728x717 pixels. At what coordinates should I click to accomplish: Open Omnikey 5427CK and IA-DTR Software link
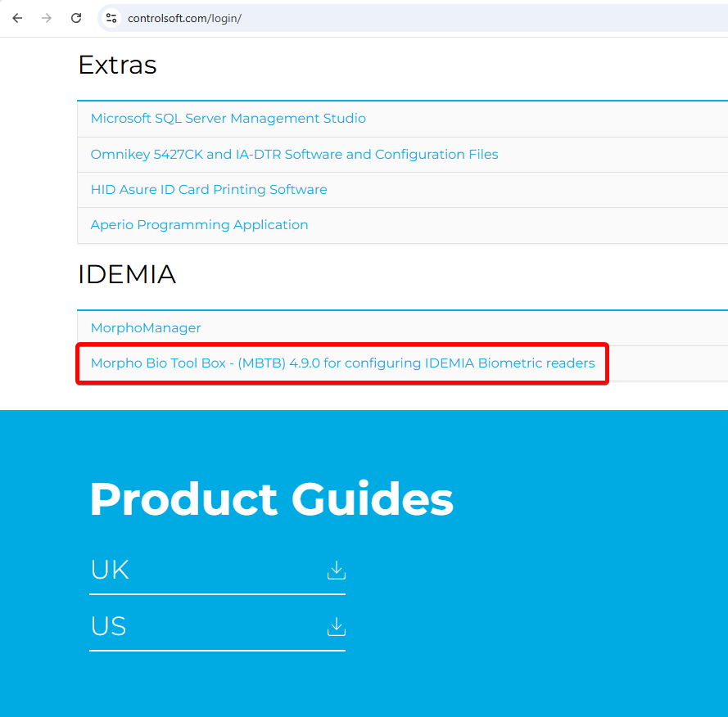coord(294,154)
